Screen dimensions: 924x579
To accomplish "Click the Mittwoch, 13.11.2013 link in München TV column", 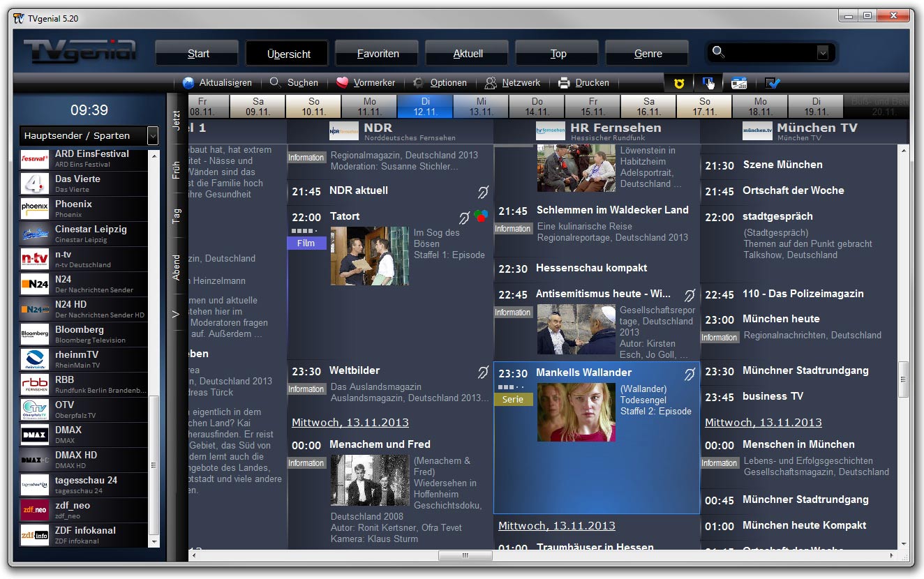I will [763, 422].
